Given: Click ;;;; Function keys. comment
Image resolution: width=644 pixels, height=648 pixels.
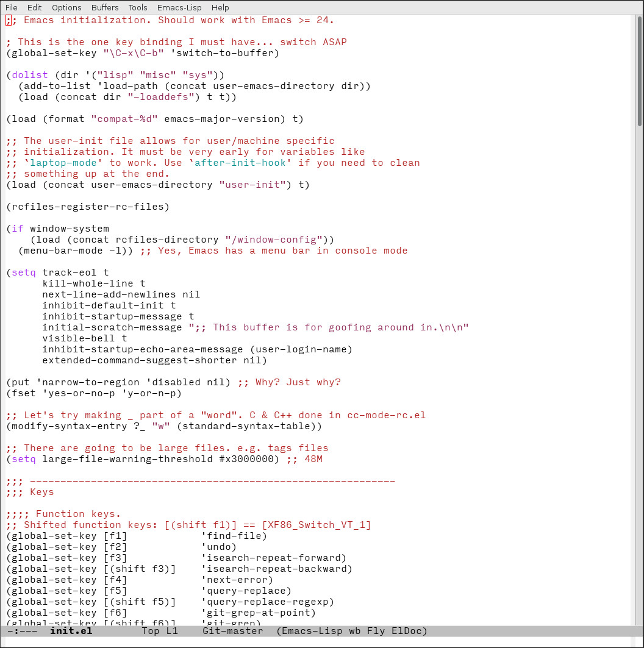Looking at the screenshot, I should [63, 514].
